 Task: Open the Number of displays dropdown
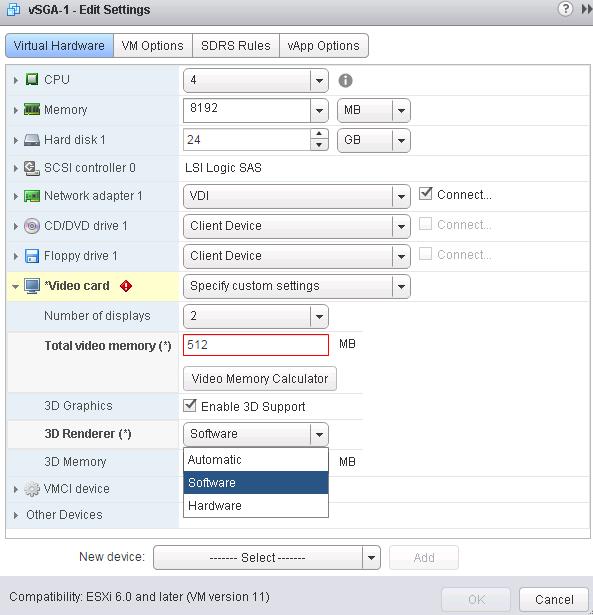(256, 316)
